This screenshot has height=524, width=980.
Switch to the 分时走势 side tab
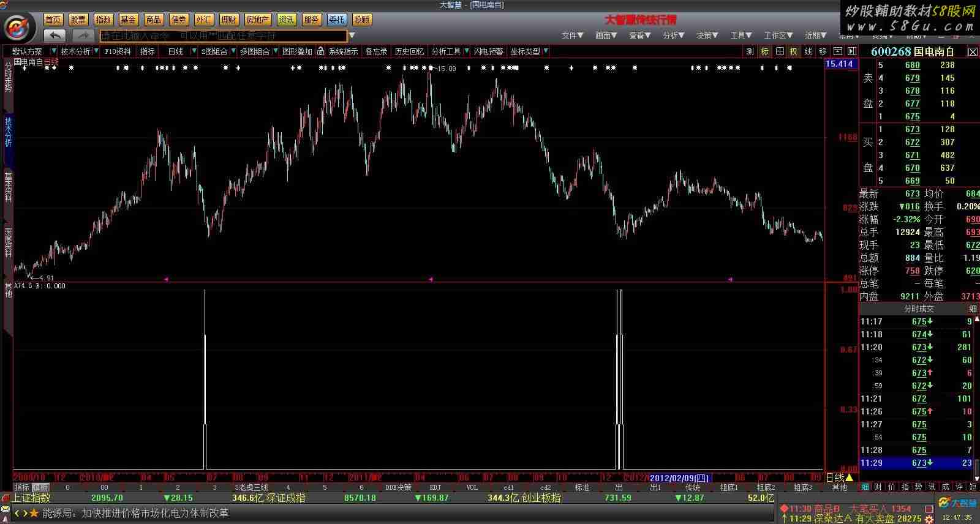pos(8,77)
